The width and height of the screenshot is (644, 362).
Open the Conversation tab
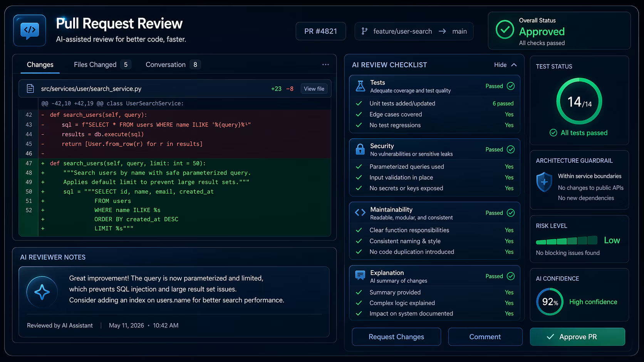tap(173, 65)
